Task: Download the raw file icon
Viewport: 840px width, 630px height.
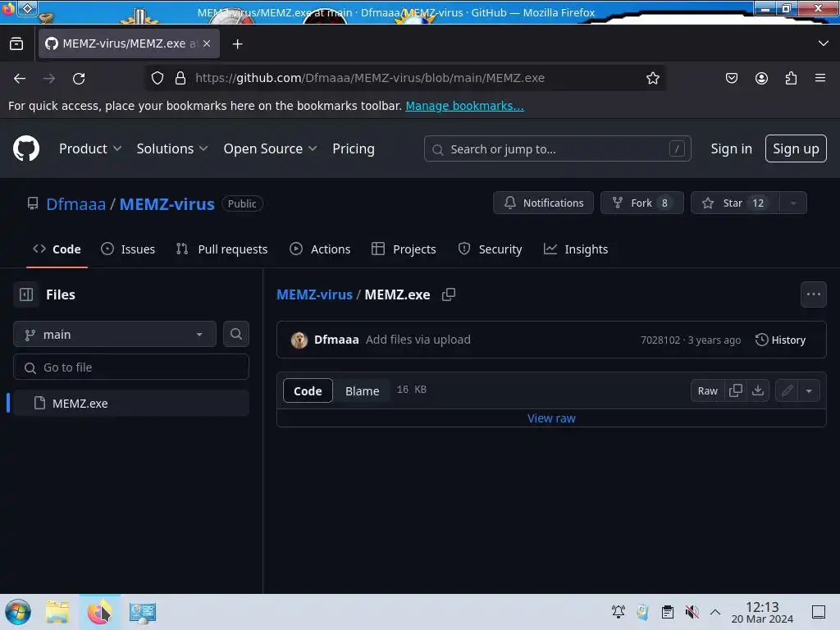Action: click(757, 390)
